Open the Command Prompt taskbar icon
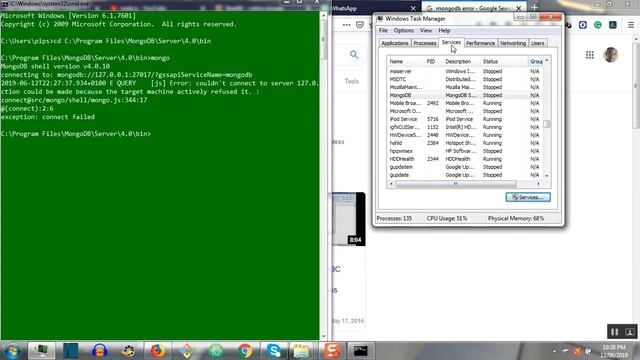This screenshot has height=360, width=640. tap(361, 351)
